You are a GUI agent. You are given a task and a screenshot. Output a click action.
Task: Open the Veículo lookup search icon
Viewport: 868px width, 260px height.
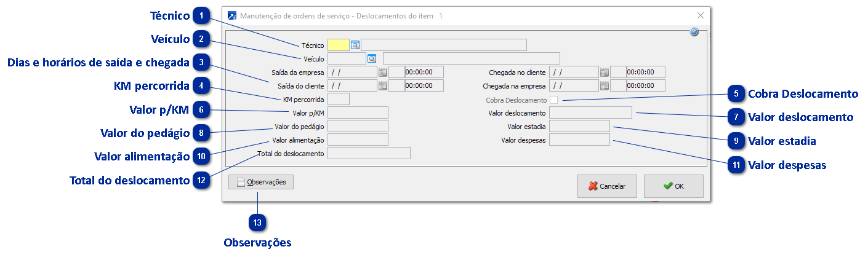point(372,58)
